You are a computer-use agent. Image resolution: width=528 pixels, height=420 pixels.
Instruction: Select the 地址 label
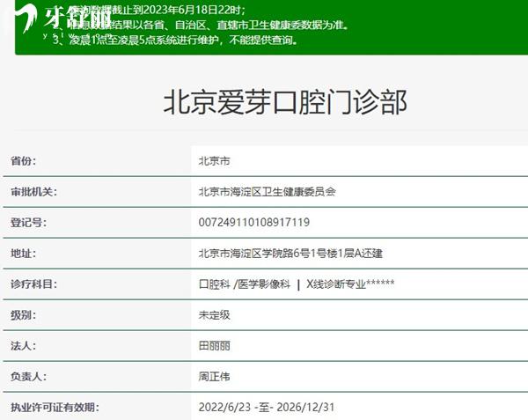(x=23, y=253)
